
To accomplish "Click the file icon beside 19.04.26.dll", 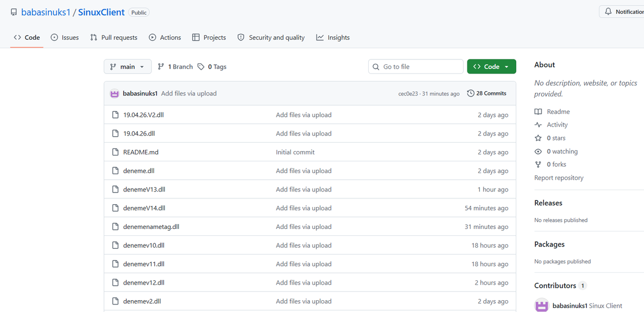I will tap(115, 133).
